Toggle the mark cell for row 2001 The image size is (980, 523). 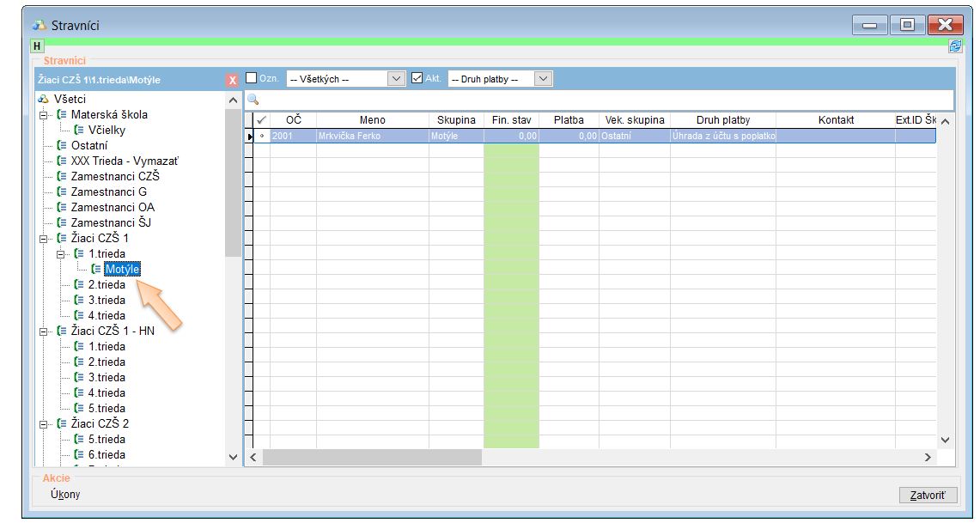(261, 136)
